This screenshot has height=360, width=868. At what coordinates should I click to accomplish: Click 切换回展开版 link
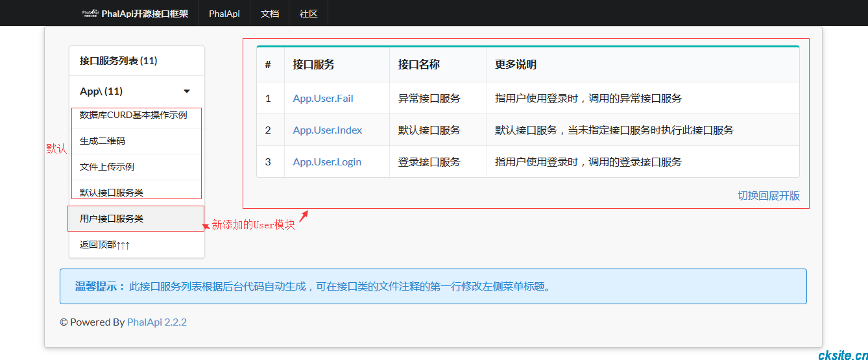769,196
